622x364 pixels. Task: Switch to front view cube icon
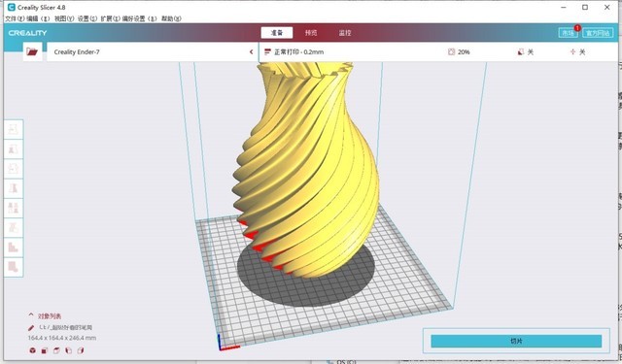[x=45, y=350]
